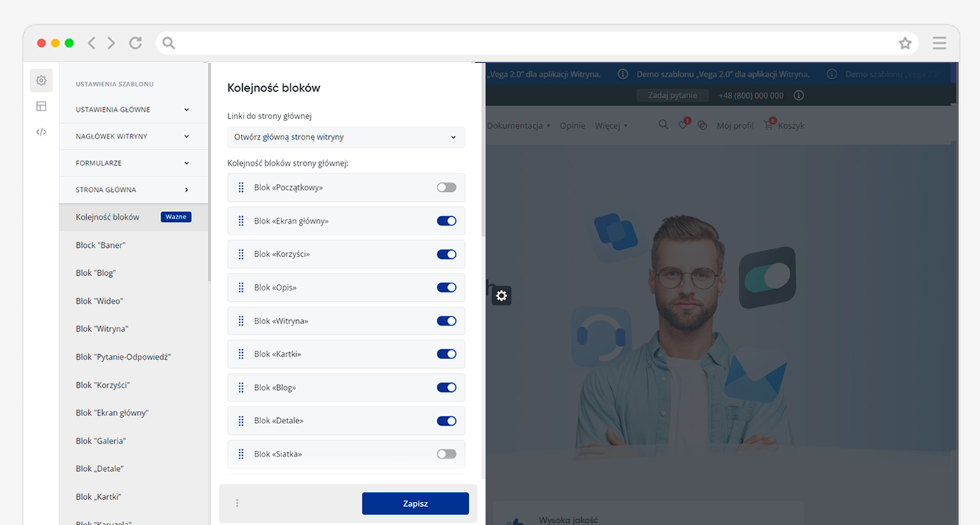Disable the Blok «Ekran główny» toggle
The image size is (980, 525).
(447, 220)
